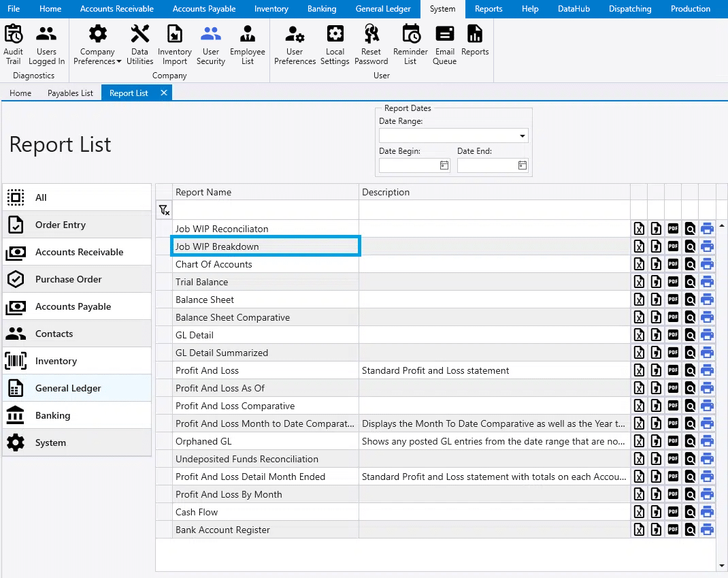Select the Job WIP Breakdown row
This screenshot has width=728, height=578.
(x=265, y=246)
